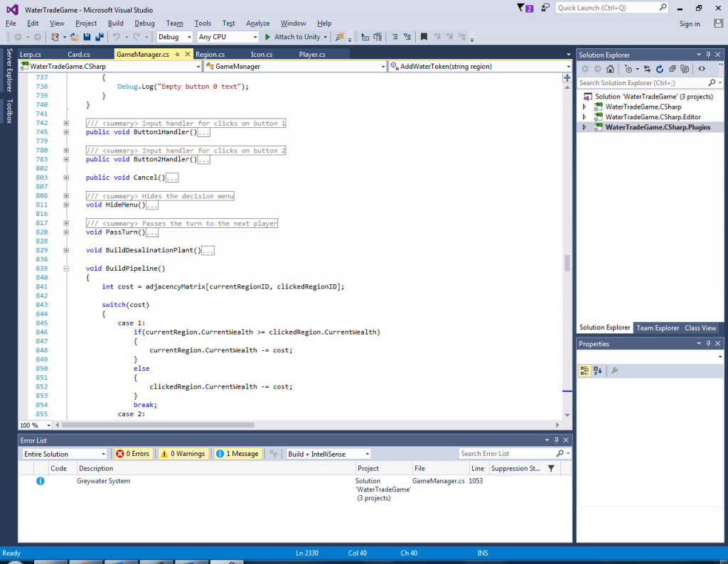Refresh Solution Explorer with the blue arrow

point(659,69)
